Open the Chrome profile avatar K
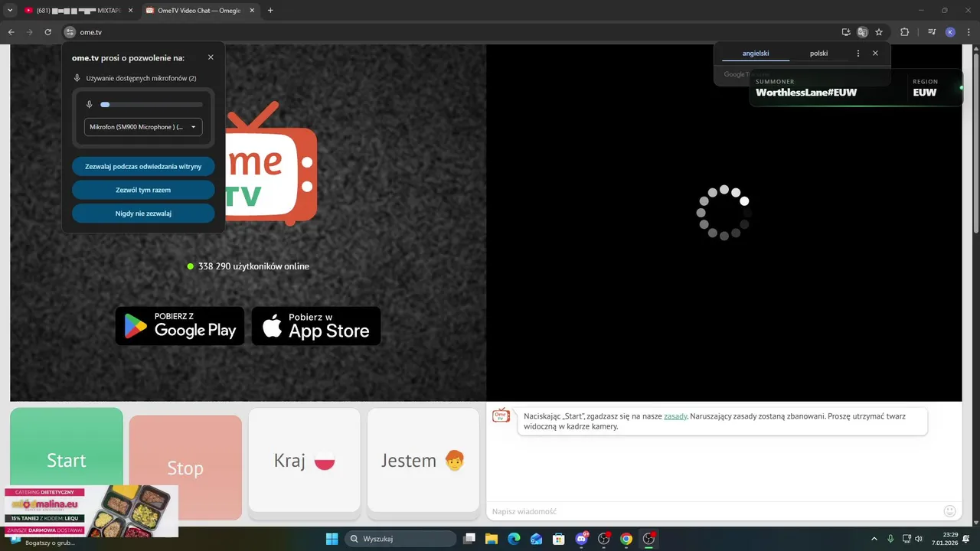Image resolution: width=980 pixels, height=551 pixels. pyautogui.click(x=950, y=32)
